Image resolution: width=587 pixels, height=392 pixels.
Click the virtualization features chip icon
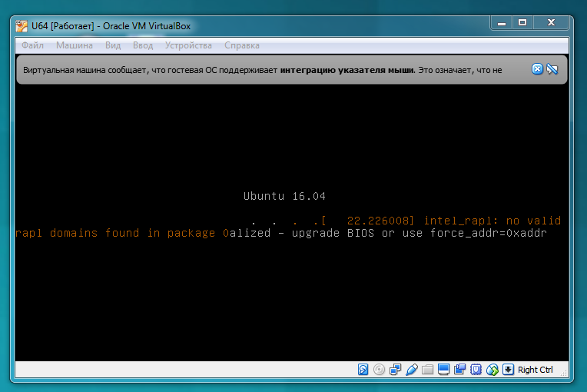click(x=476, y=370)
